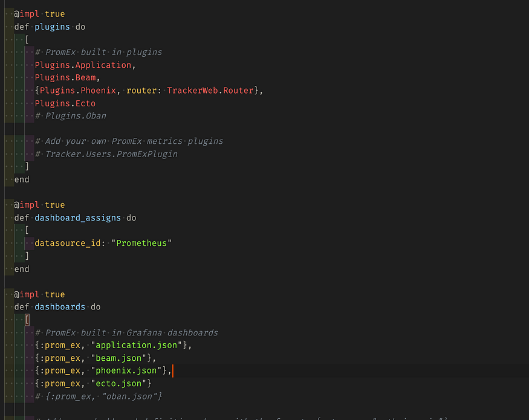Click the closing bracket of the plugins list
This screenshot has width=529, height=420.
(x=27, y=166)
